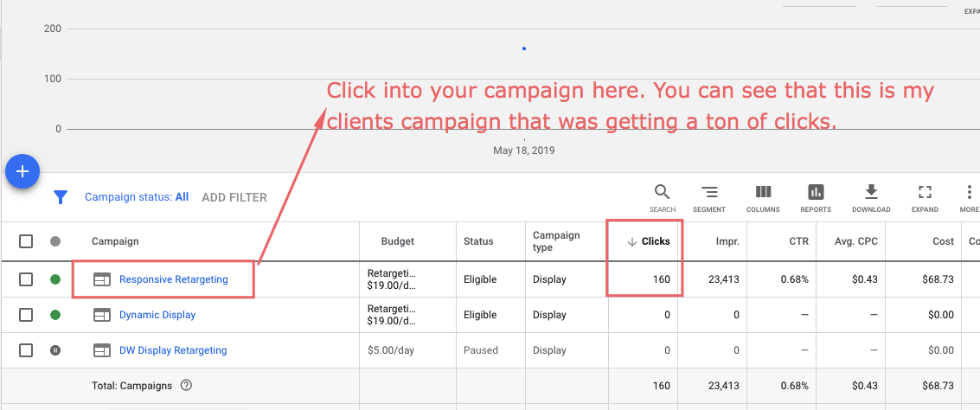
Task: Open green status dropdown for Dynamic Display
Action: tap(55, 315)
